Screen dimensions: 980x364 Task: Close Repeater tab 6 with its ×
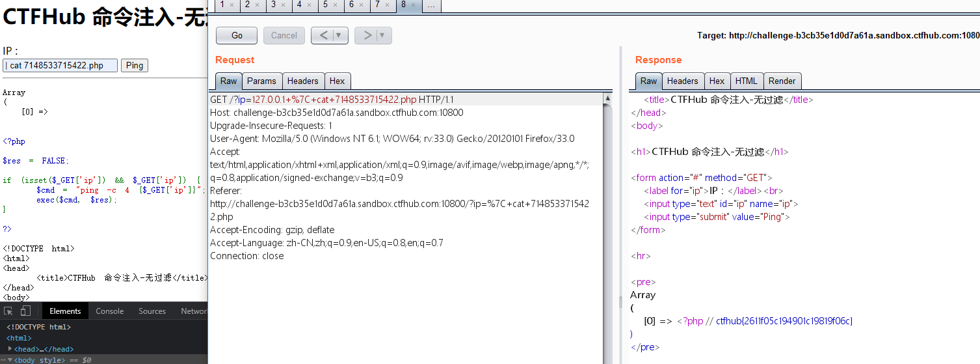pos(362,5)
